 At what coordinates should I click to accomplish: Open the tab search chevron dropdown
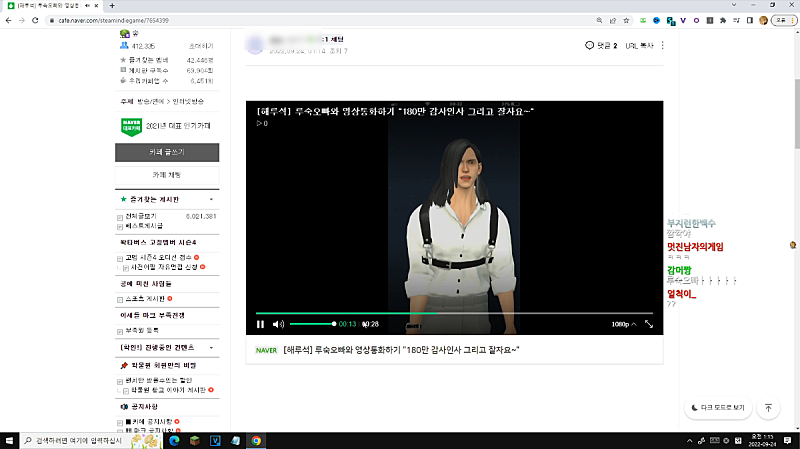click(x=734, y=5)
